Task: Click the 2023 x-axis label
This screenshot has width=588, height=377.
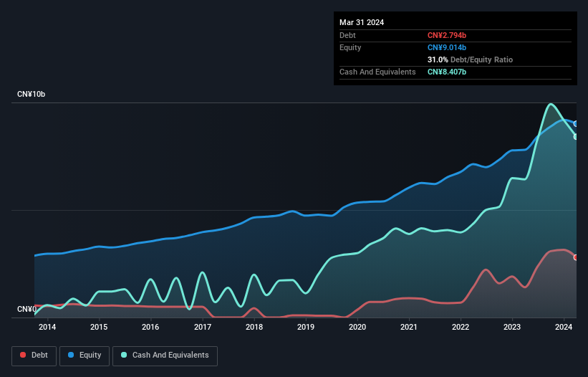Action: pos(512,327)
